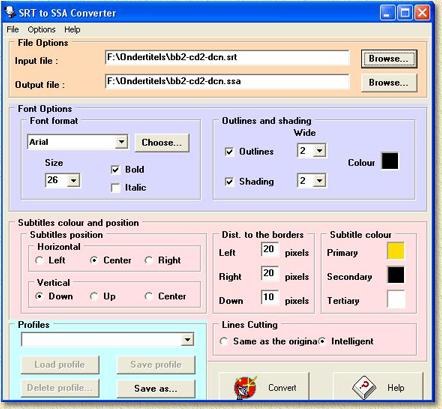Browse for the input file
The height and width of the screenshot is (409, 442).
pos(389,59)
